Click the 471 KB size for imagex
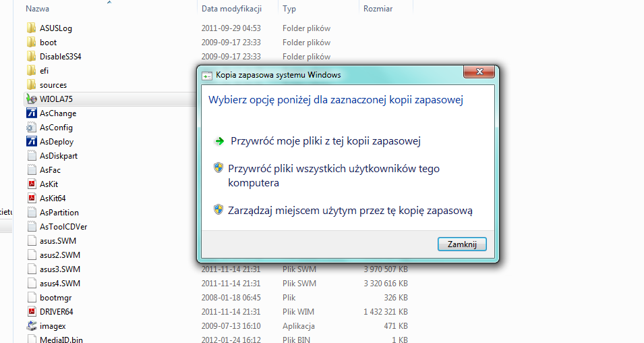Screen dimensions: 644x343 point(396,326)
